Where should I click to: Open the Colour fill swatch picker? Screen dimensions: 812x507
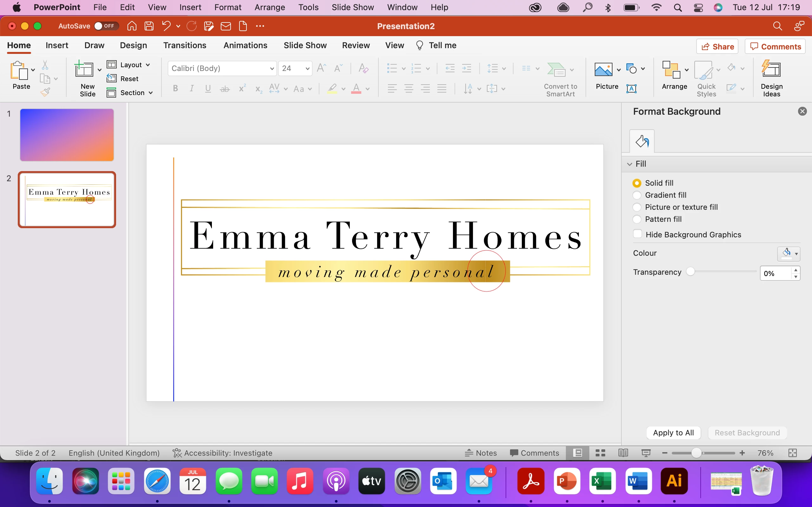point(788,253)
